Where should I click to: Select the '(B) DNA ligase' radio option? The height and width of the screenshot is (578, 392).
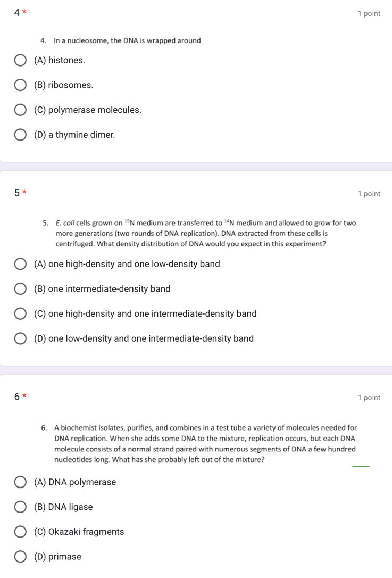click(x=20, y=507)
